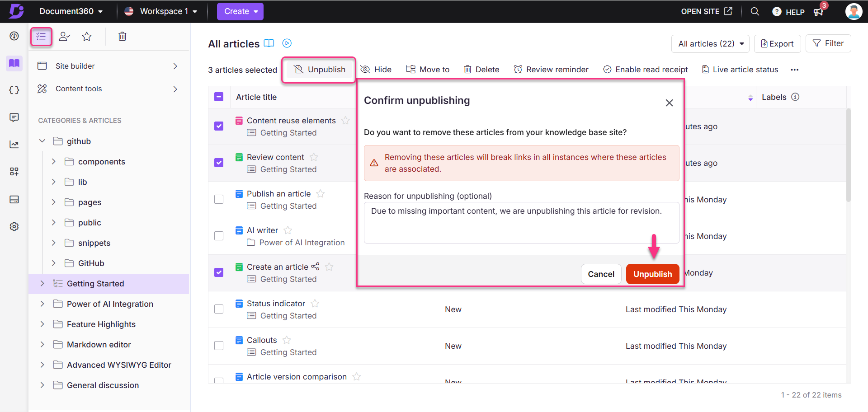Open the Drive icon in left rail
The width and height of the screenshot is (868, 412).
14,199
